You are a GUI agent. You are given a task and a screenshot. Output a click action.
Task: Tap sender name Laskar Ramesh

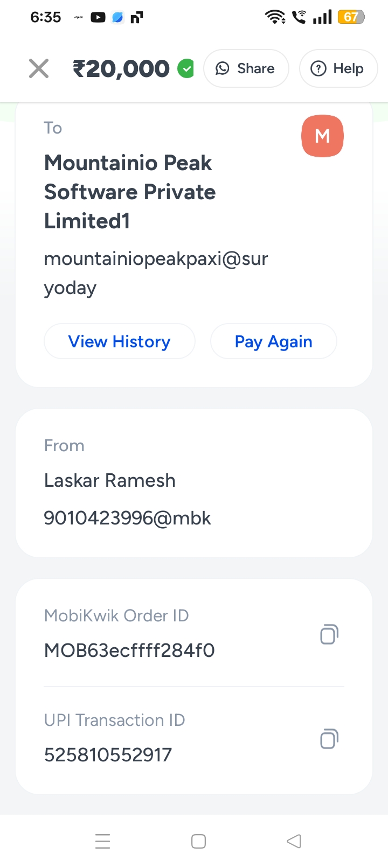[110, 480]
